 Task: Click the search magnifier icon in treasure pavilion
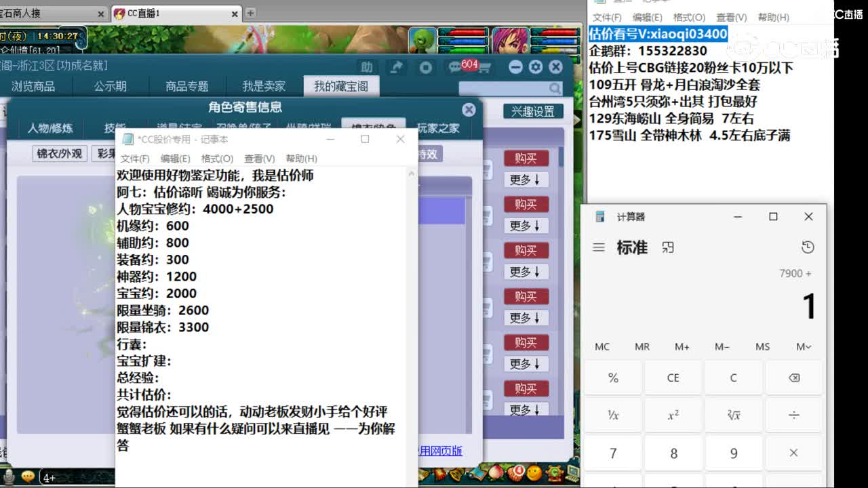[x=555, y=88]
